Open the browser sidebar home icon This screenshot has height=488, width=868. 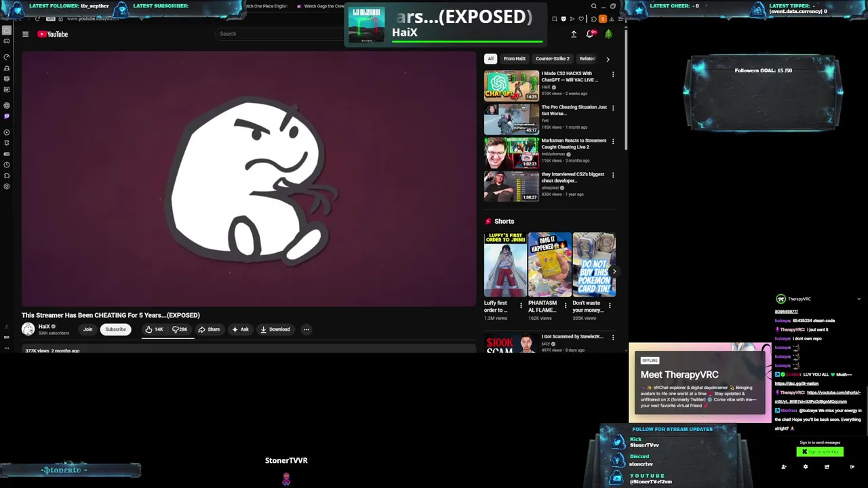(7, 30)
